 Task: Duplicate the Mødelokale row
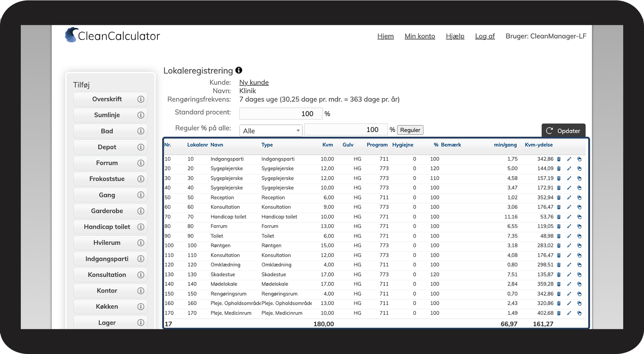579,284
